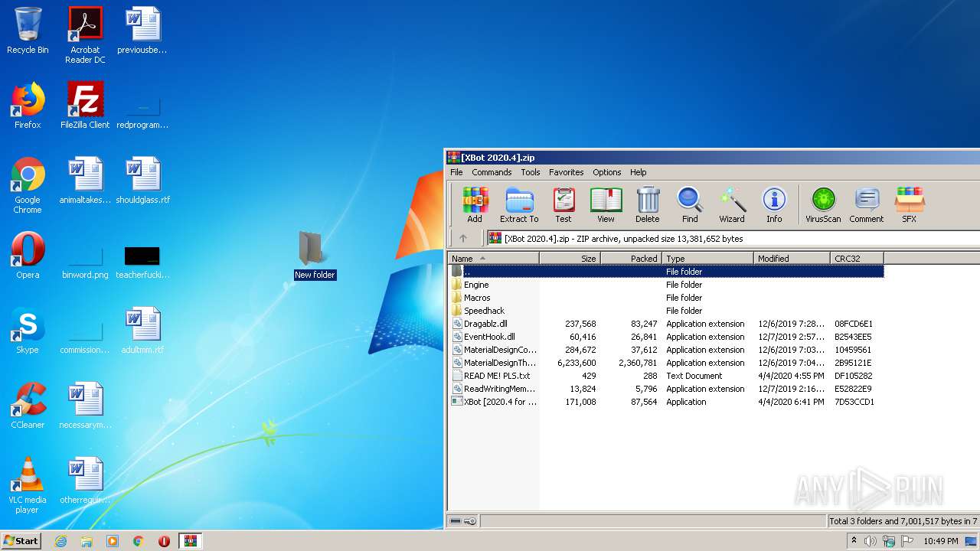This screenshot has width=980, height=551.
Task: Sort by the Modified column header
Action: 792,259
